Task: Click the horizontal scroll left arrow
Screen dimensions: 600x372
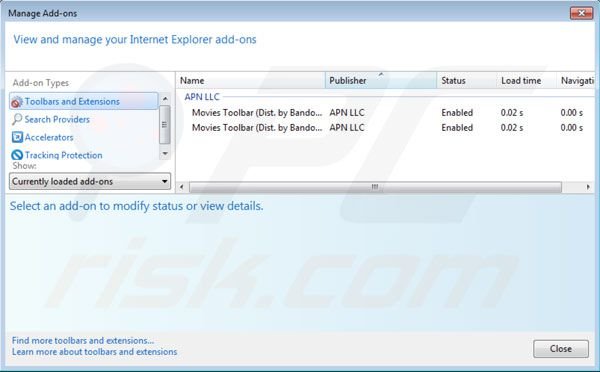Action: [x=182, y=187]
